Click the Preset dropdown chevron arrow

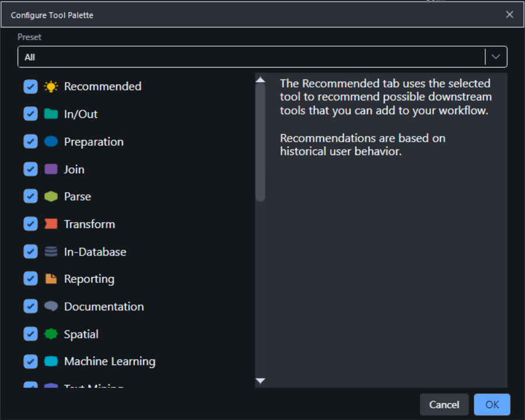[x=496, y=57]
